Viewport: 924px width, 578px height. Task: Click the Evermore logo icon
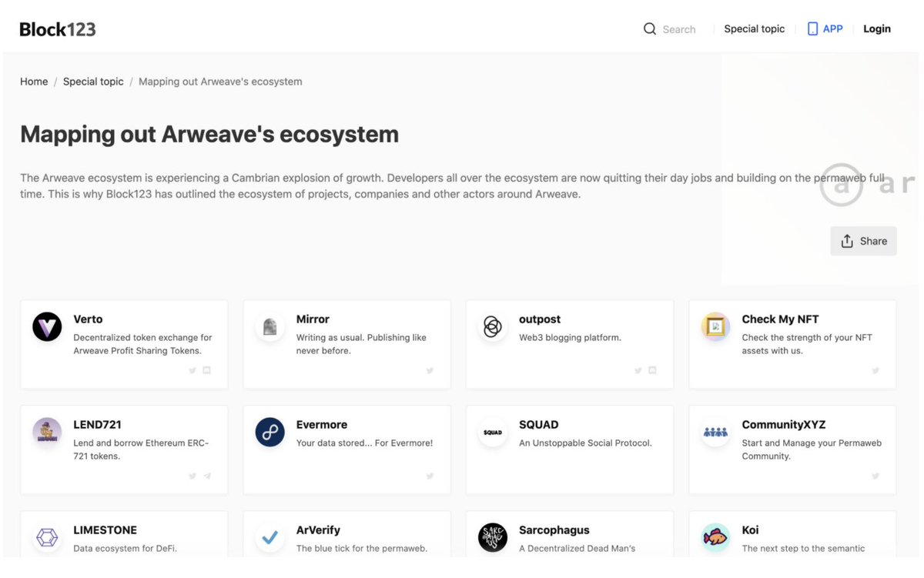click(269, 433)
